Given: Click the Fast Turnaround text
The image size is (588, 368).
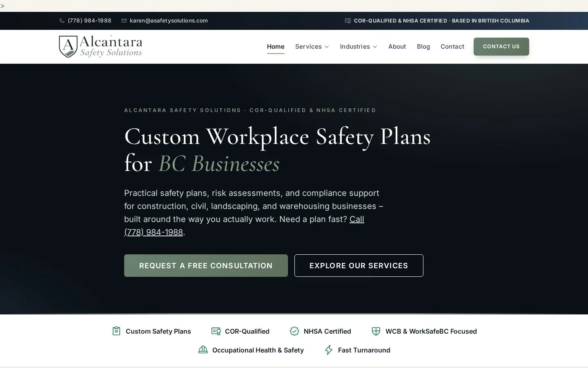Looking at the screenshot, I should click(x=364, y=350).
